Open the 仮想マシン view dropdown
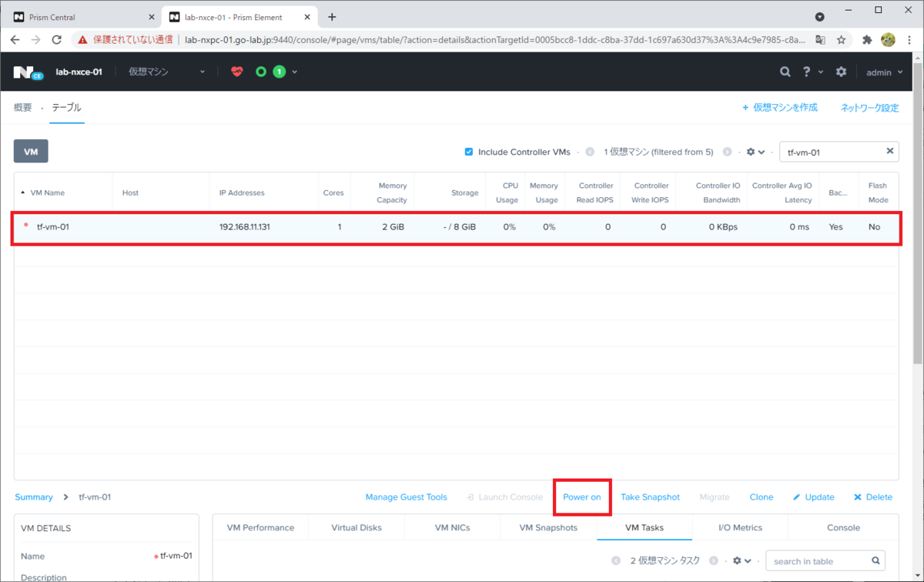924x582 pixels. point(167,72)
